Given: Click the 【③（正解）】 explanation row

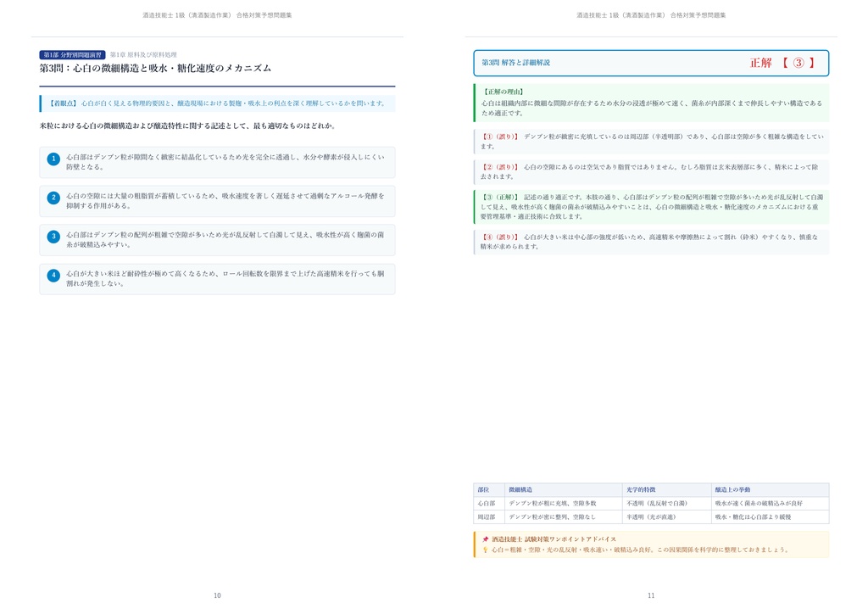Looking at the screenshot, I should tap(651, 207).
